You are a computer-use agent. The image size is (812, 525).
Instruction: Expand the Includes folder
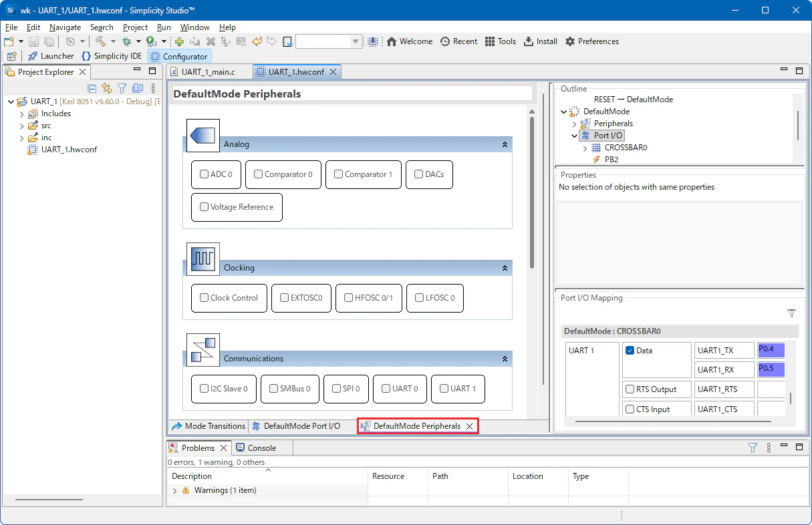(21, 114)
